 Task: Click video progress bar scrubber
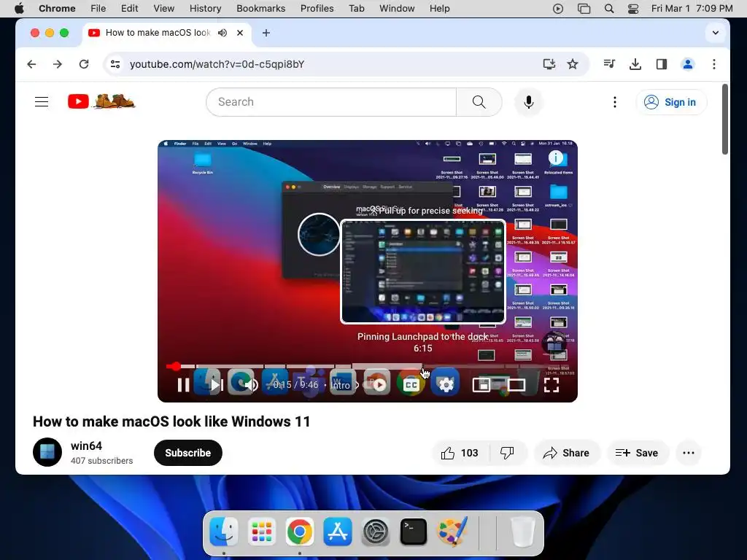(176, 366)
